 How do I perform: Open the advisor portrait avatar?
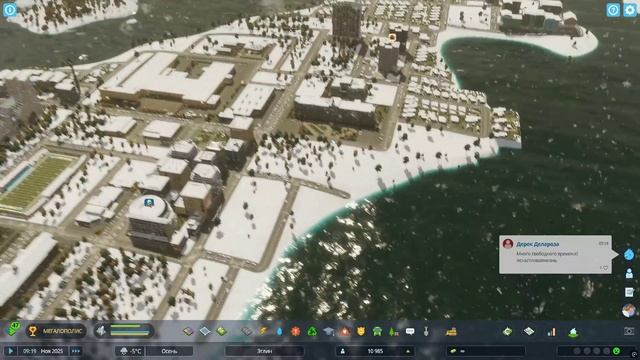[629, 311]
